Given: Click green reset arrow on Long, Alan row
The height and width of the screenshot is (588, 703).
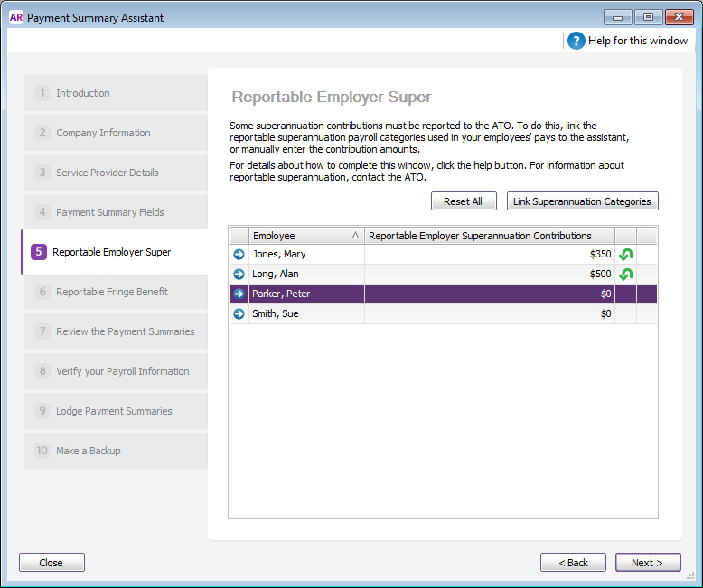Looking at the screenshot, I should click(625, 275).
